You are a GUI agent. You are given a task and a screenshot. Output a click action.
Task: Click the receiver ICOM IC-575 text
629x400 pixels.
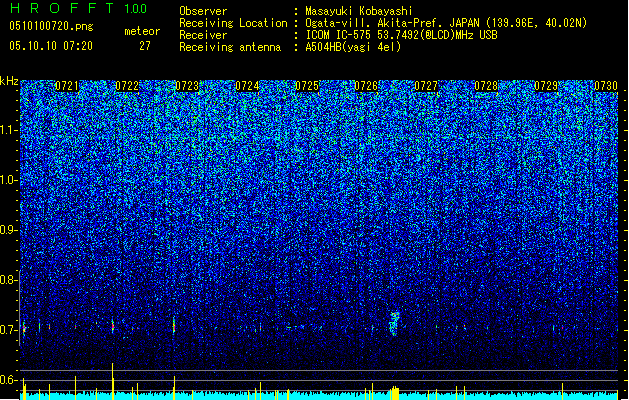point(401,35)
